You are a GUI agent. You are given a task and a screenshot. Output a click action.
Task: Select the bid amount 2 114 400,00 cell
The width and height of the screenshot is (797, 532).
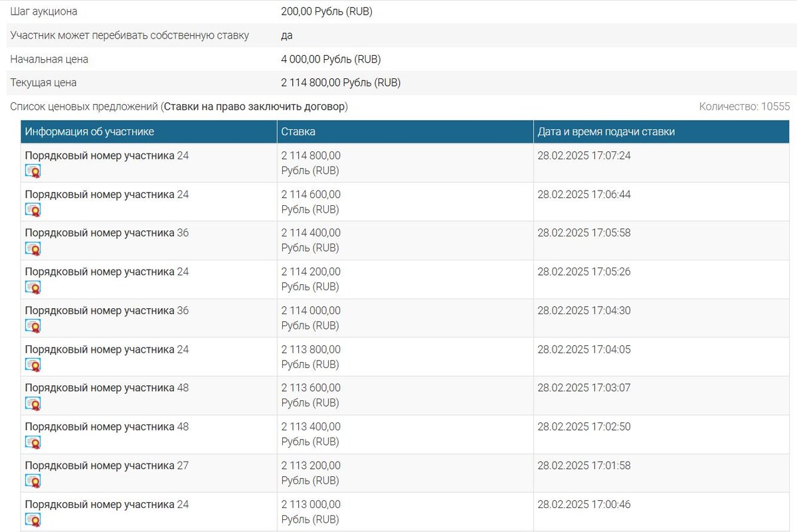(x=405, y=240)
